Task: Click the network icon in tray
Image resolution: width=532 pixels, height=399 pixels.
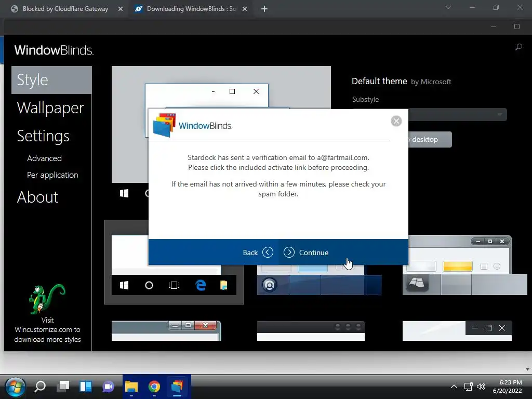Action: point(469,387)
